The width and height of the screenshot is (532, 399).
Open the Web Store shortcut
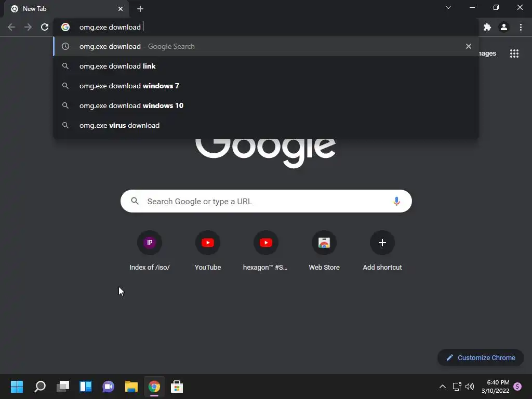pos(324,251)
